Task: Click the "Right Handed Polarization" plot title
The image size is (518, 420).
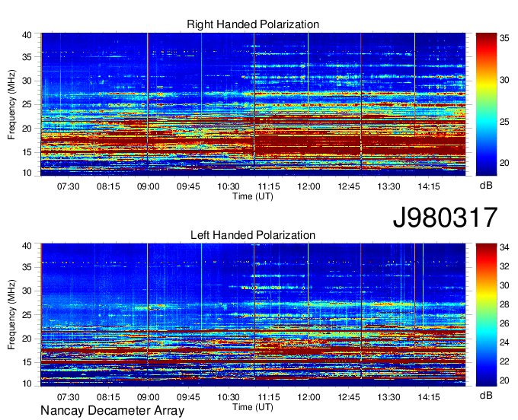Action: (x=253, y=24)
